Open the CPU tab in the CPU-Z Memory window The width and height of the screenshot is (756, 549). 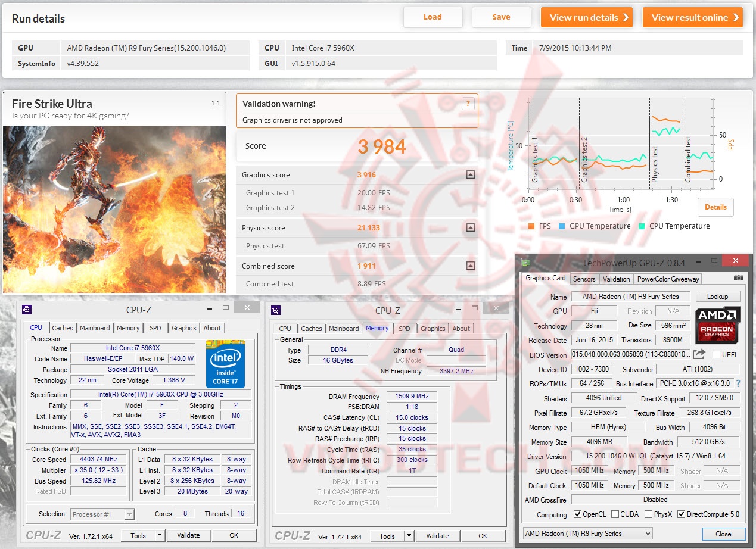tap(285, 329)
